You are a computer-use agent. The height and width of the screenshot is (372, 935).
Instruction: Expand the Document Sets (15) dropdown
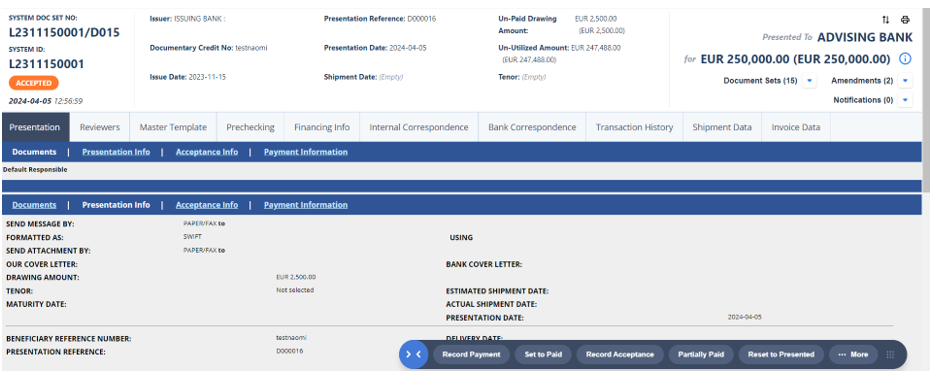point(809,80)
